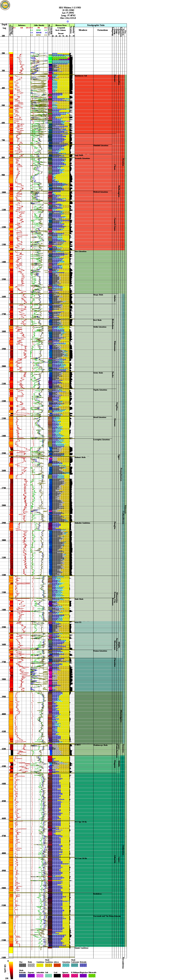Viewport: 170px width, 980px height.
Task: Click the Neva Limestone member label
Action: [81, 251]
